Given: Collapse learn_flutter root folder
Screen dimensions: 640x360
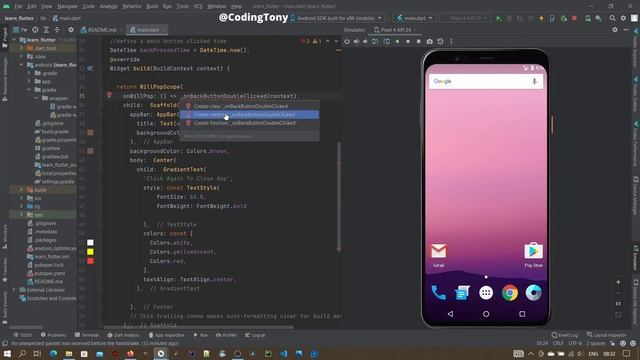Looking at the screenshot, I should [x=14, y=40].
